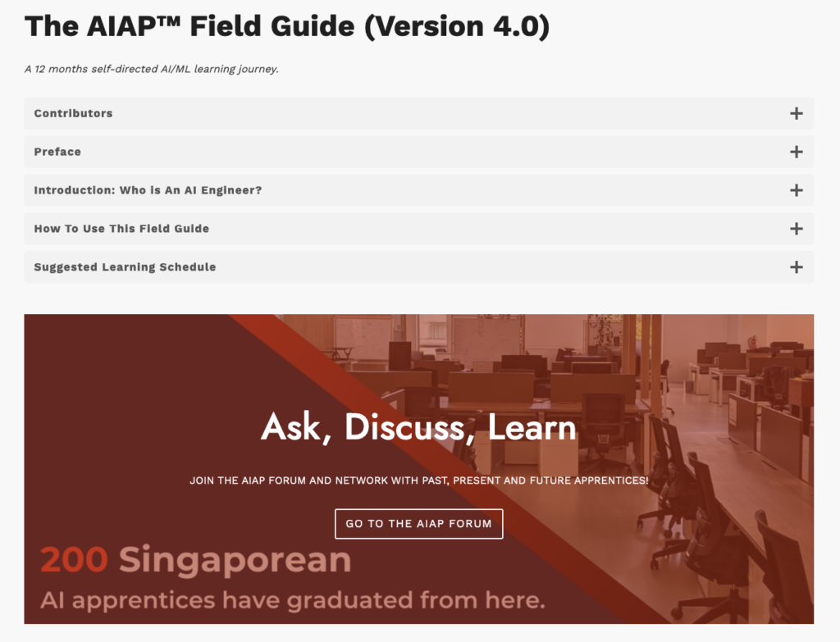This screenshot has width=840, height=642.
Task: Click plus icon for Suggested Learning Schedule
Action: tap(796, 267)
